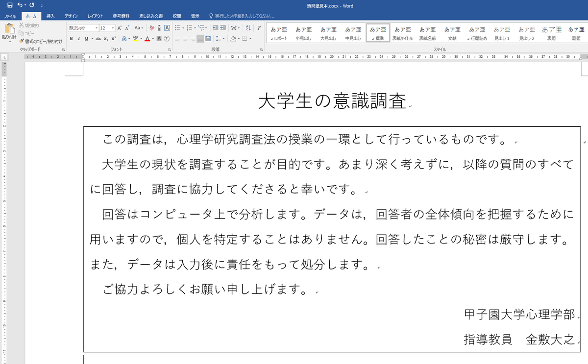Center the text

click(x=185, y=38)
